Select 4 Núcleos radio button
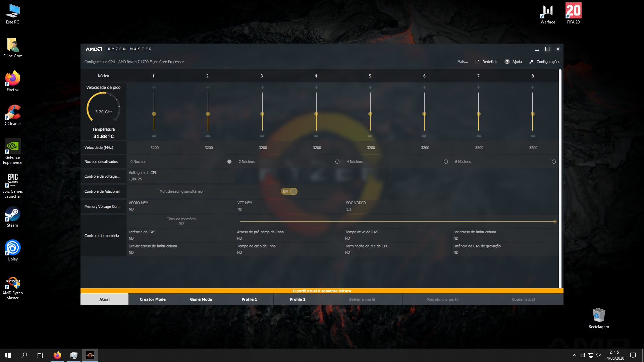This screenshot has width=644, height=362. tap(446, 162)
